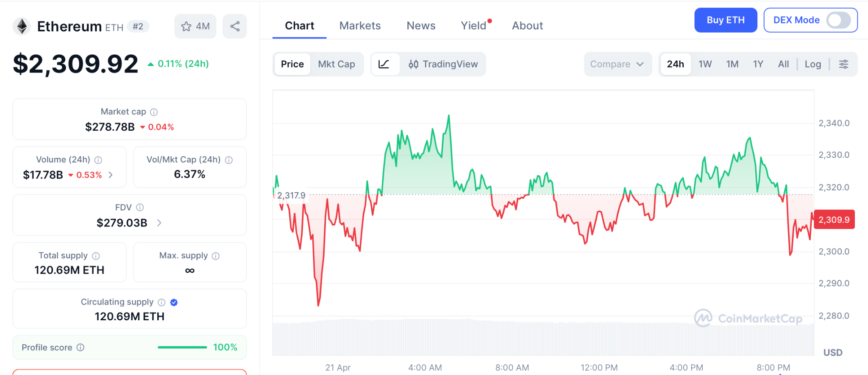Open chart settings sliders icon
Image resolution: width=868 pixels, height=375 pixels.
(x=843, y=64)
